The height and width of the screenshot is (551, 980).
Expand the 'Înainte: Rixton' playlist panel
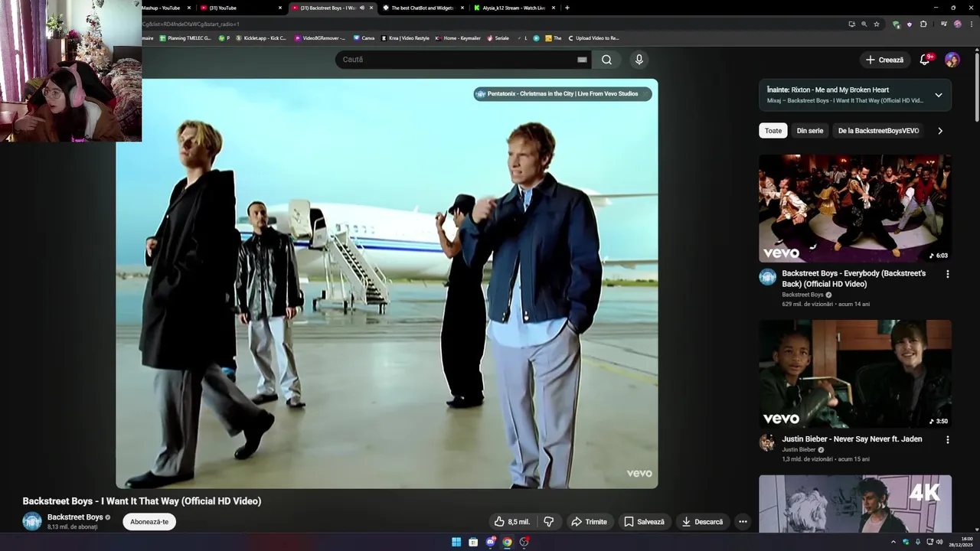tap(938, 96)
